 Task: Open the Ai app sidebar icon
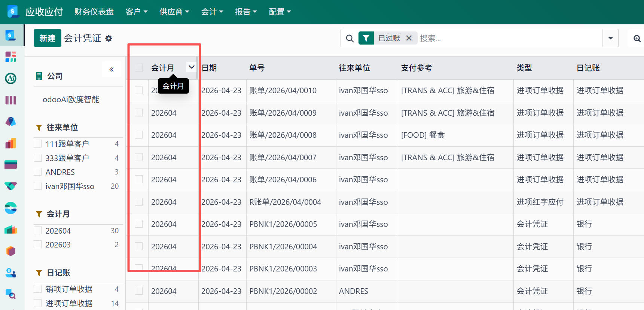(10, 78)
